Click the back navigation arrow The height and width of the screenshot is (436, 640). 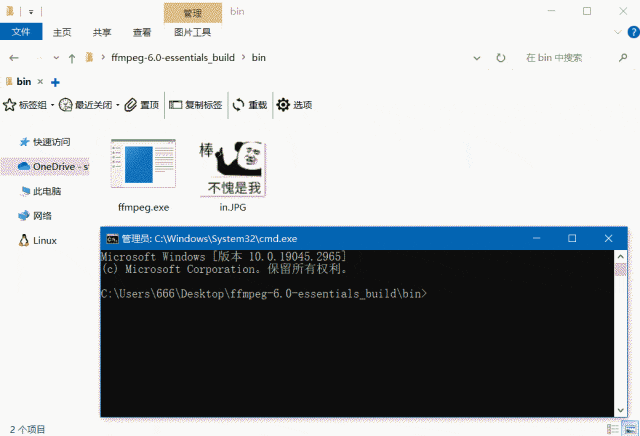[13, 58]
